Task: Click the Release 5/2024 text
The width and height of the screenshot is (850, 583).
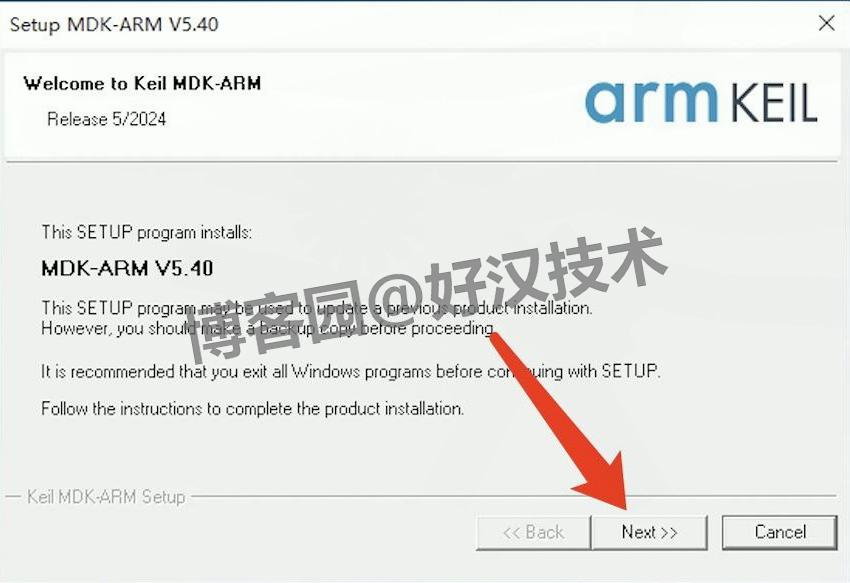Action: coord(106,119)
